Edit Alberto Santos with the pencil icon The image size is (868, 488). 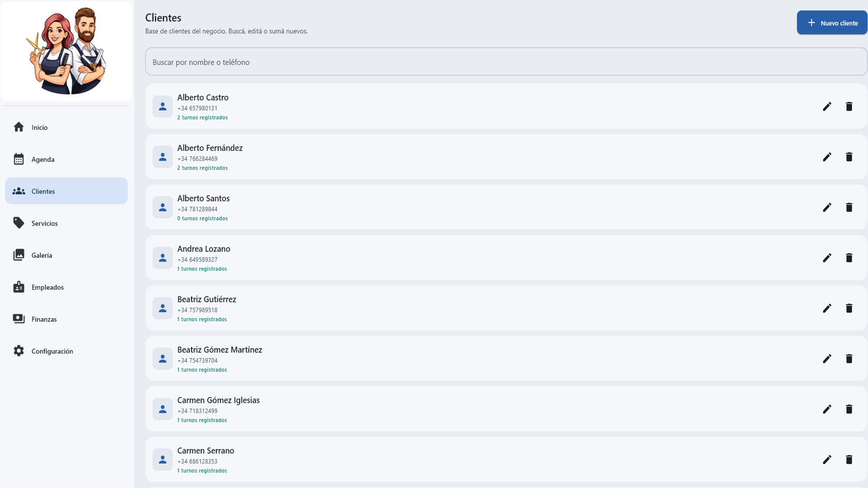click(827, 207)
